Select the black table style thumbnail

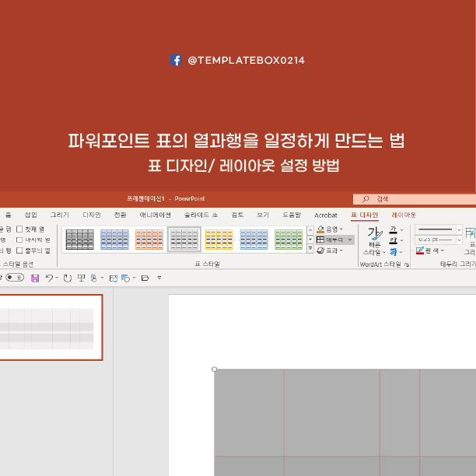(80, 240)
